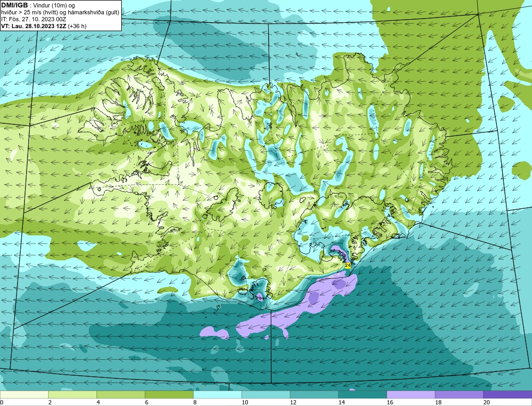The height and width of the screenshot is (406, 532).
Task: Select the 0–2 m/s pale legend swatch
Action: pos(24,394)
